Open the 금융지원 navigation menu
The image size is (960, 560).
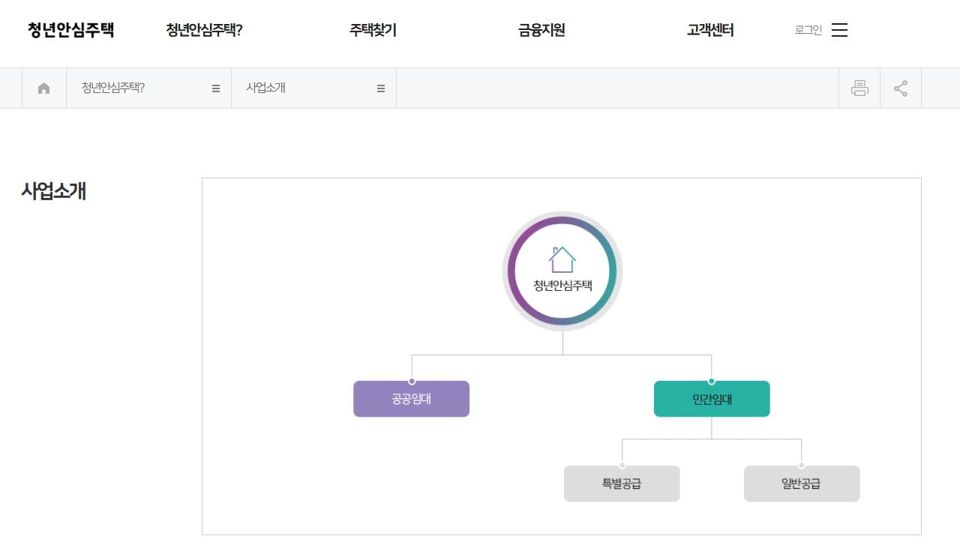(541, 30)
